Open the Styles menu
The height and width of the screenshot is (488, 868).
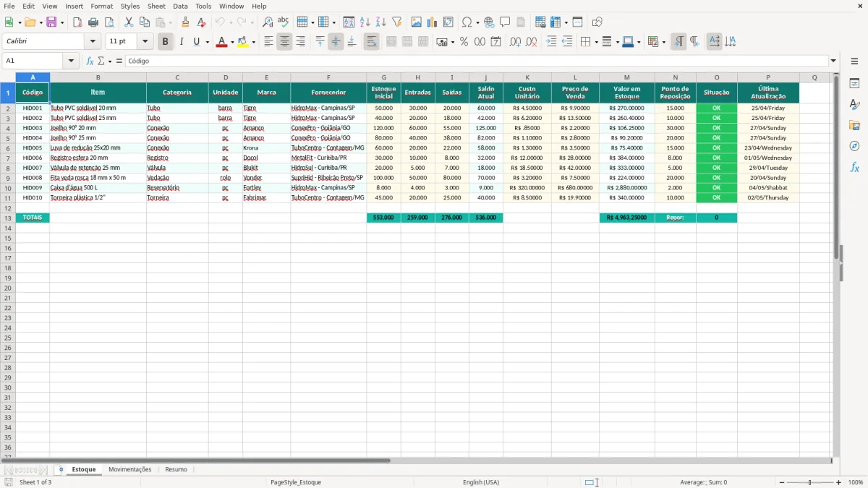(130, 6)
